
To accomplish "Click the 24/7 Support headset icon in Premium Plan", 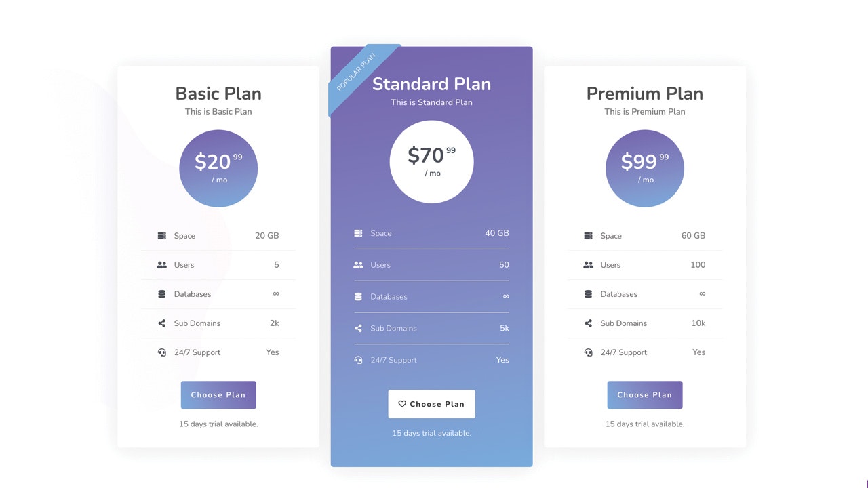I will (589, 352).
